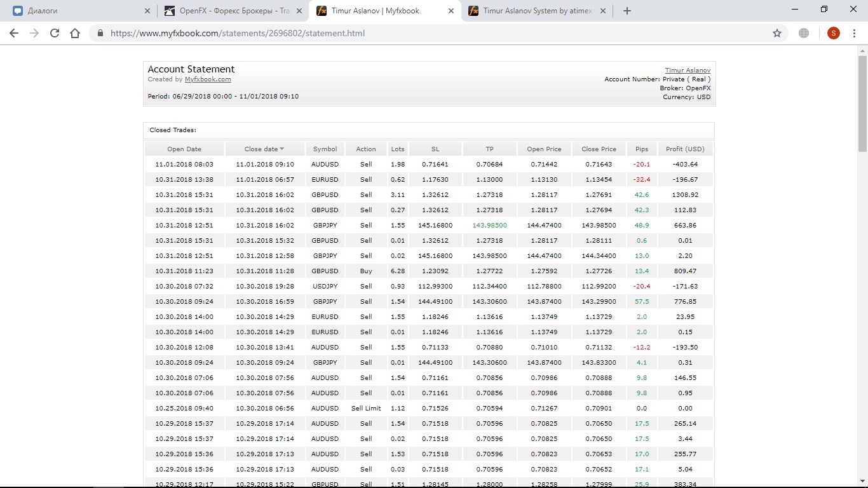Screen dimensions: 868x488
Task: Open the Myfxbook.com link
Action: [208, 79]
